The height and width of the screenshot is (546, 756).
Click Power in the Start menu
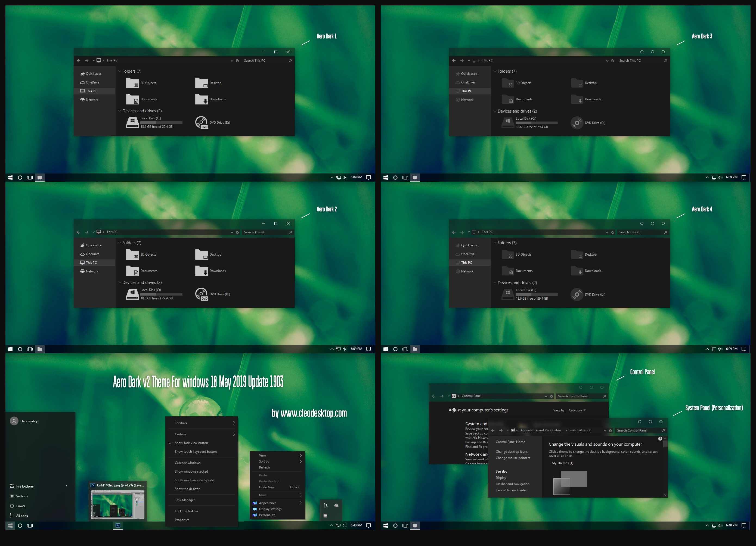tap(18, 506)
